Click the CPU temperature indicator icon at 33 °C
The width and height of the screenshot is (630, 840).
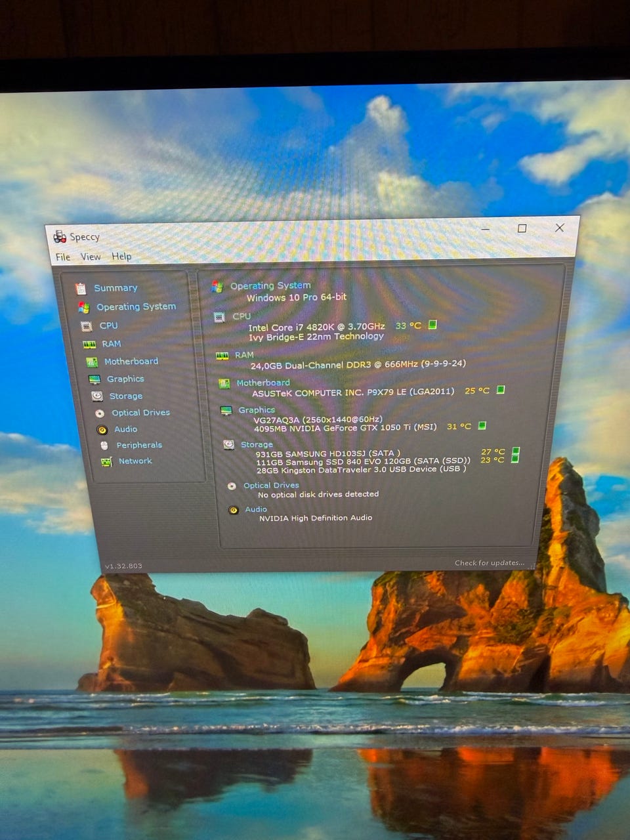click(x=432, y=324)
